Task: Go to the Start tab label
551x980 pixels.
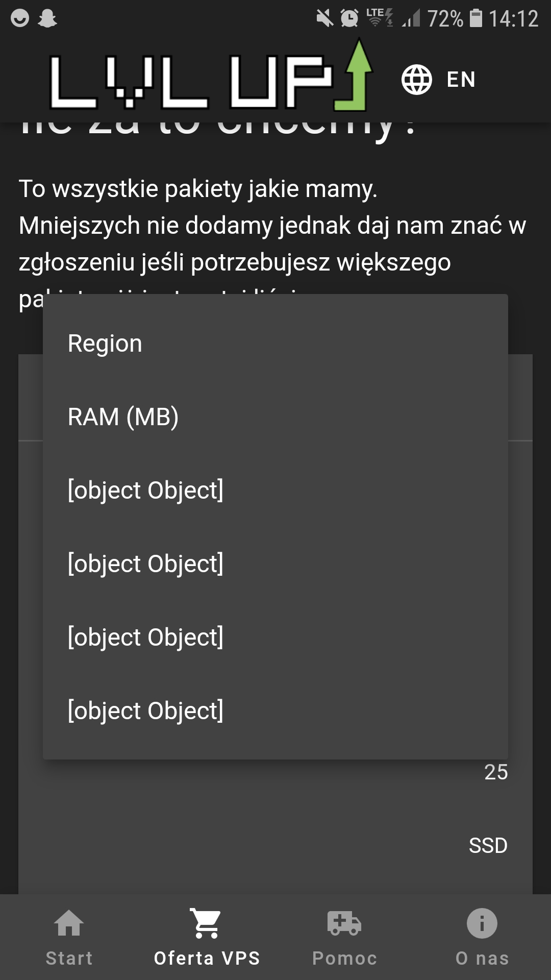Action: tap(69, 958)
